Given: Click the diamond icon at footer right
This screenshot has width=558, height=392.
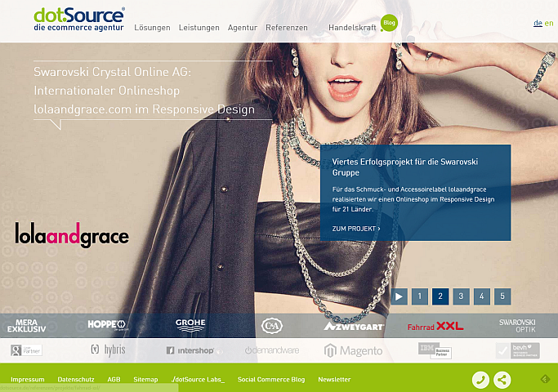Looking at the screenshot, I should (545, 379).
